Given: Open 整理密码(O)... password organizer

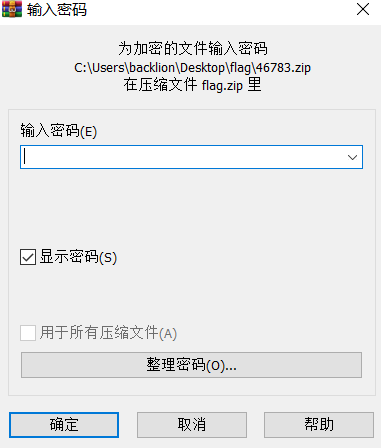Looking at the screenshot, I should [191, 365].
